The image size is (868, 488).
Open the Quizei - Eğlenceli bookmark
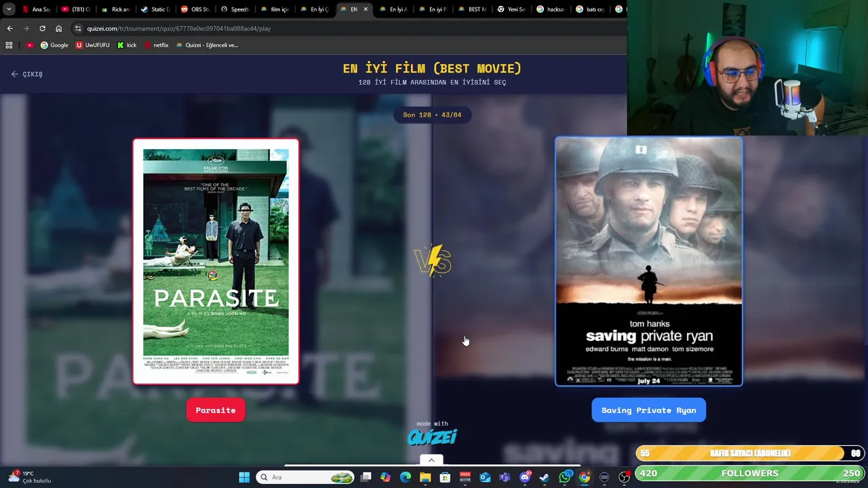tap(207, 45)
